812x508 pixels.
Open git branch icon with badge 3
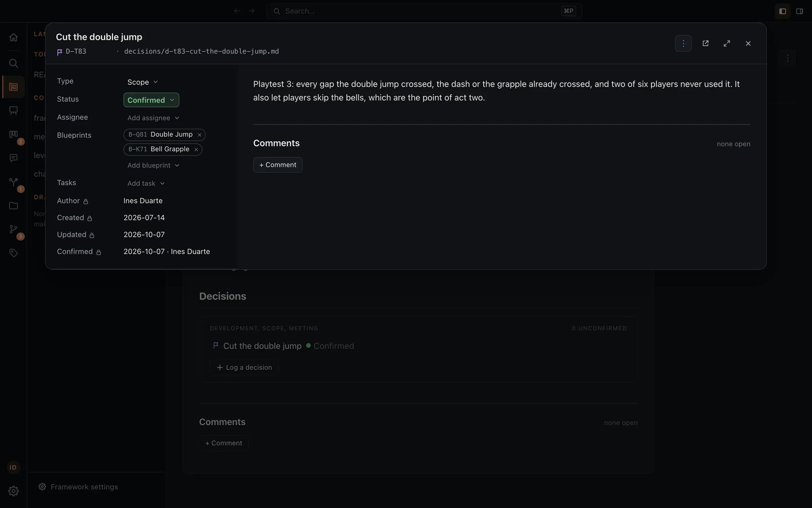(13, 229)
